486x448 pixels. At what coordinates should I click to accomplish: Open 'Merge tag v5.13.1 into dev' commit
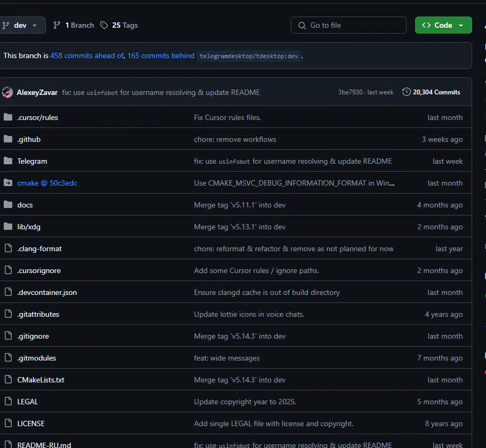pyautogui.click(x=240, y=227)
